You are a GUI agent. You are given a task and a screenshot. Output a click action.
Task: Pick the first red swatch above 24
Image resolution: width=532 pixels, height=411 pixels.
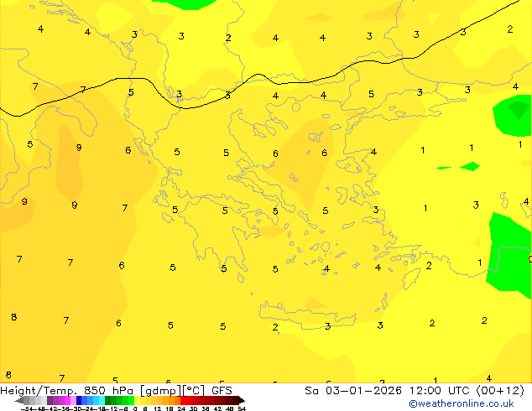point(183,400)
